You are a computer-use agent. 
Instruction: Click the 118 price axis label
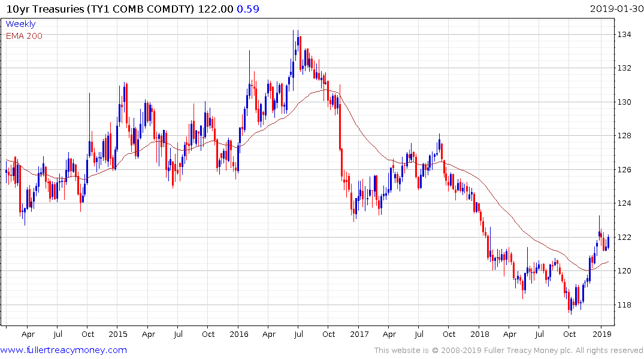pos(624,305)
